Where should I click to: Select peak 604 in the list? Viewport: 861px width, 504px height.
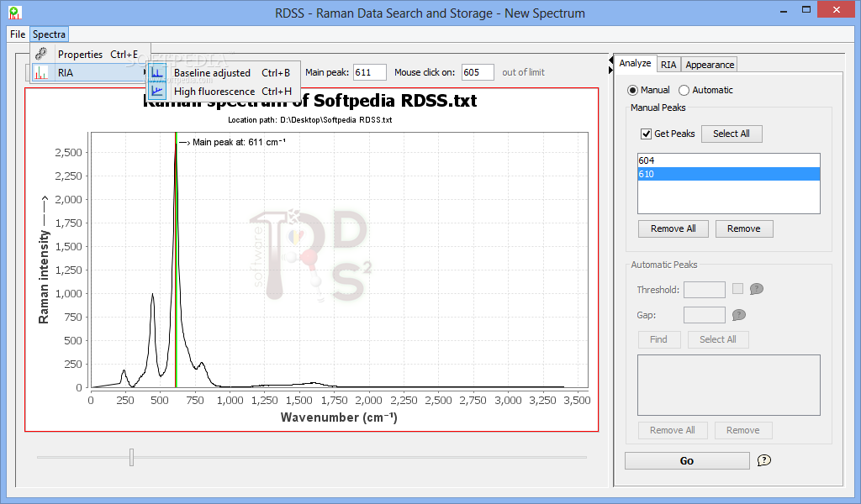point(729,160)
